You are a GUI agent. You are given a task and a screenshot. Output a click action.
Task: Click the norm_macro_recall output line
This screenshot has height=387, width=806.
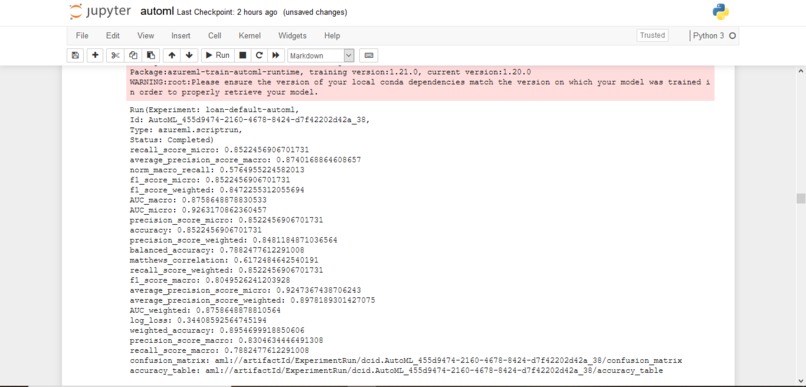217,170
